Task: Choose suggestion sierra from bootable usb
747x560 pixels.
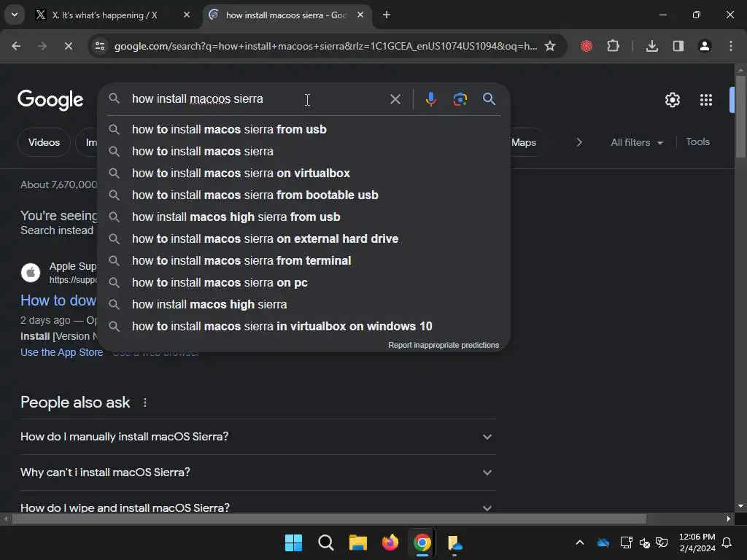Action: tap(303, 195)
